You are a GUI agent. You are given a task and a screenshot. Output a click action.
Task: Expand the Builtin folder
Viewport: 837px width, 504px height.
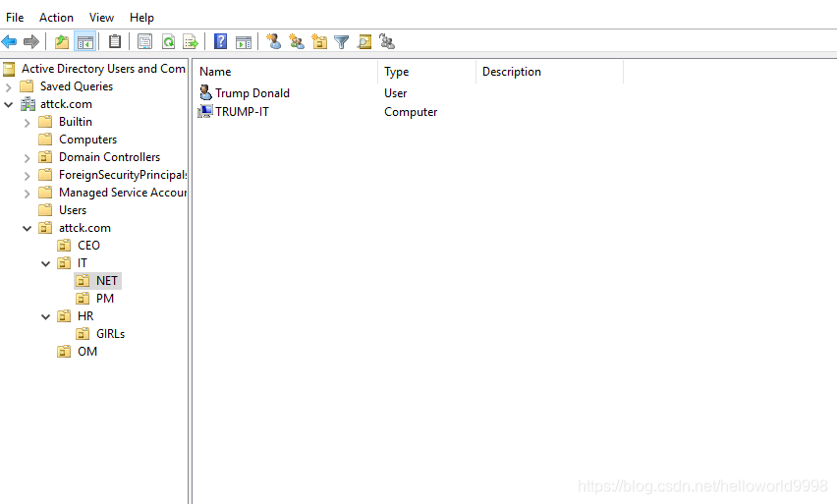pos(27,122)
